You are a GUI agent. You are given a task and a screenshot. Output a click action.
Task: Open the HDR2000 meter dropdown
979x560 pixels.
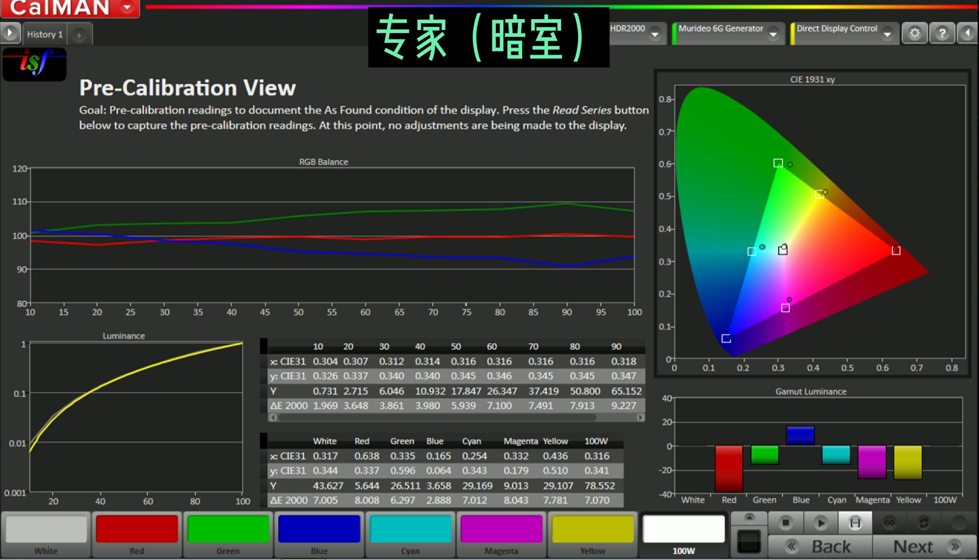(654, 33)
